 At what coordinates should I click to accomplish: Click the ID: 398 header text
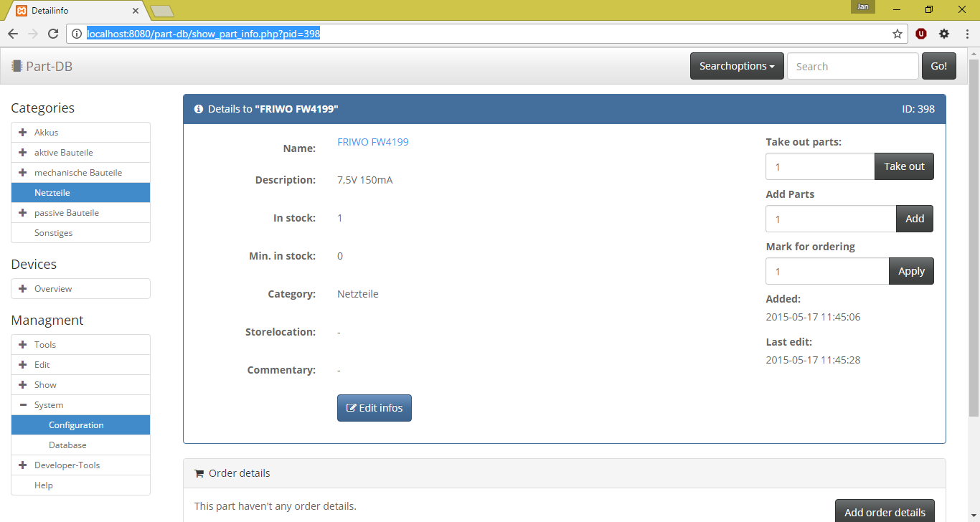pos(918,109)
